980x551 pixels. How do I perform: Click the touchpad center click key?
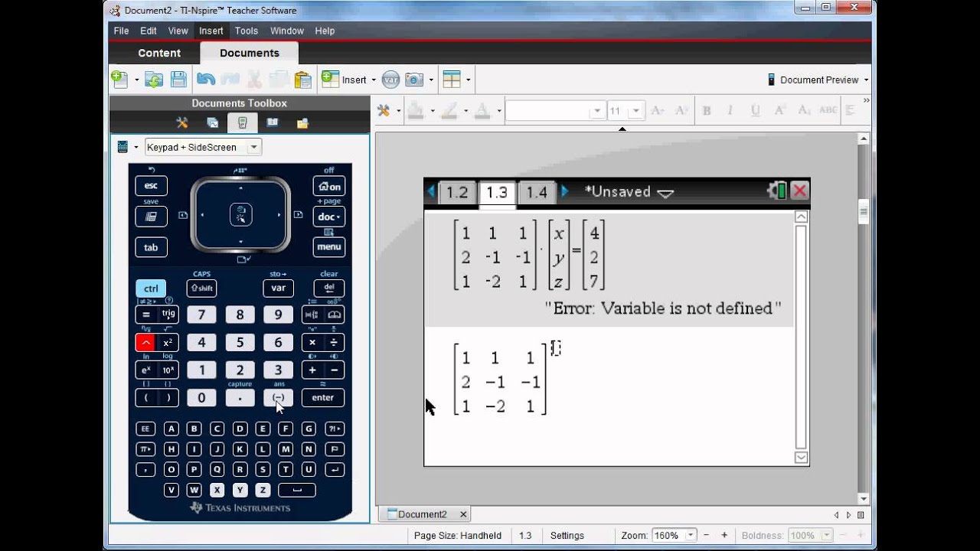[240, 215]
